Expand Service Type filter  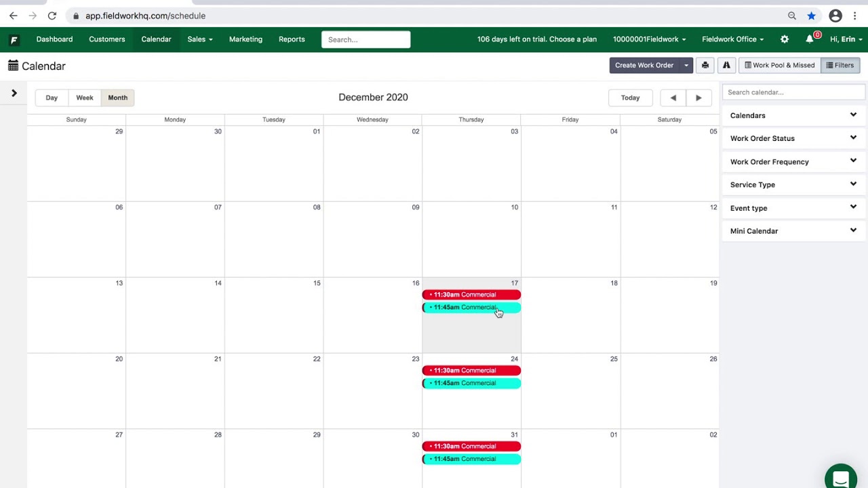[x=793, y=184]
